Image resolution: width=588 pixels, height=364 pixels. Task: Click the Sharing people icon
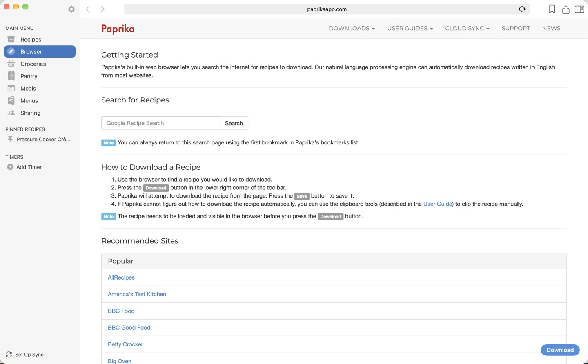pyautogui.click(x=11, y=113)
